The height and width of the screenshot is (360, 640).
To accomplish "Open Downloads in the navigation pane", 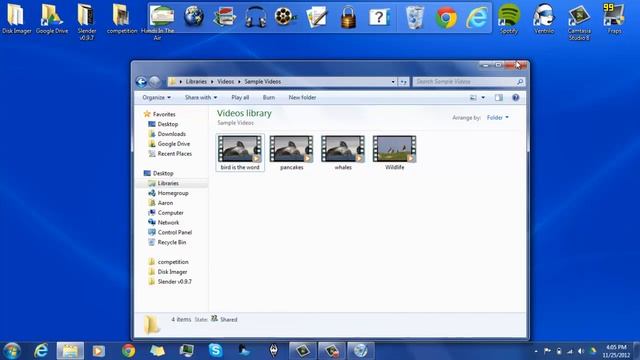I will tap(167, 134).
